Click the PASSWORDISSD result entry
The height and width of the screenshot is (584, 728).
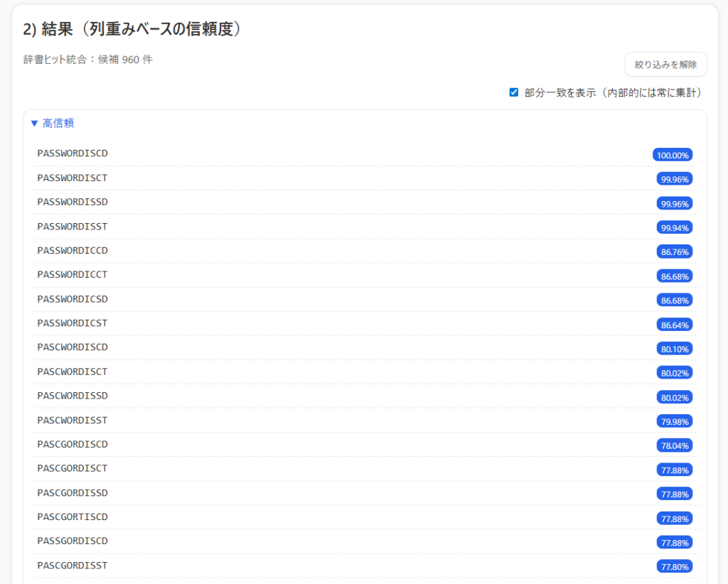[73, 202]
